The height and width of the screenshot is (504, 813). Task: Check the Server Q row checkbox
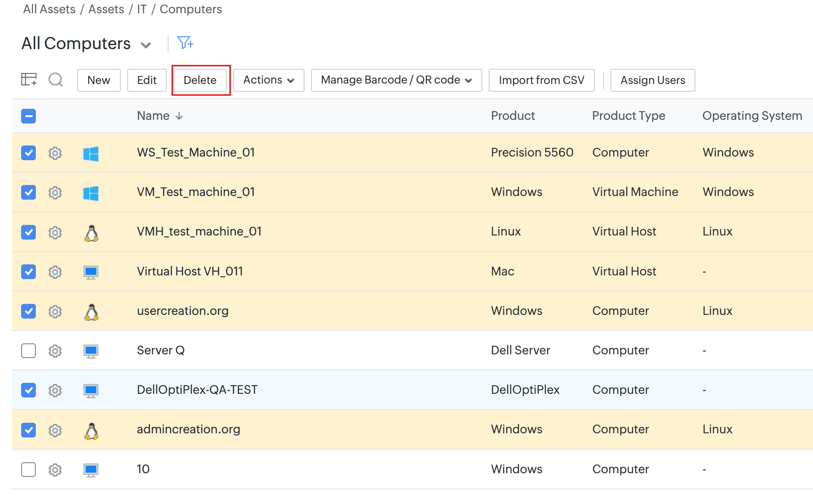click(x=28, y=351)
